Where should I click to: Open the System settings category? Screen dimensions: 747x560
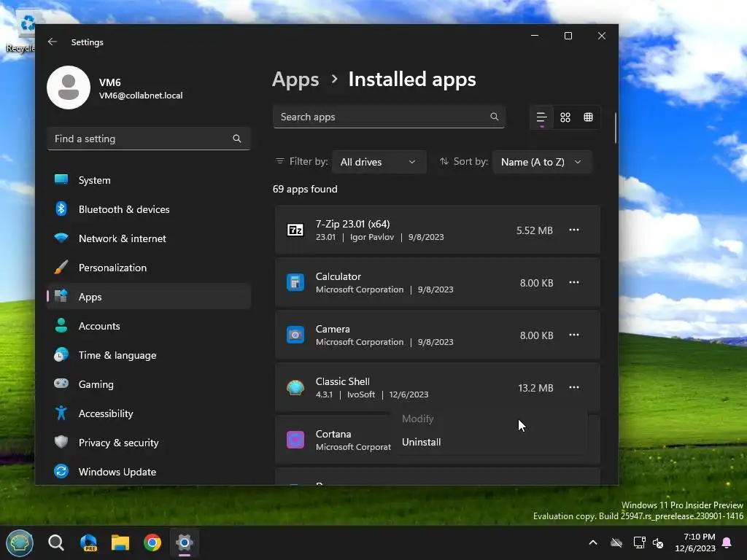pyautogui.click(x=149, y=180)
